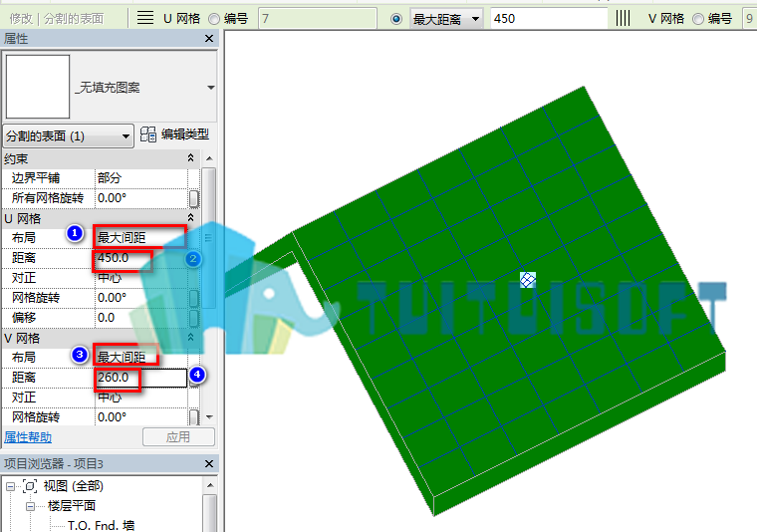Click the project browser scroll up arrow
757x532 pixels.
pos(210,485)
